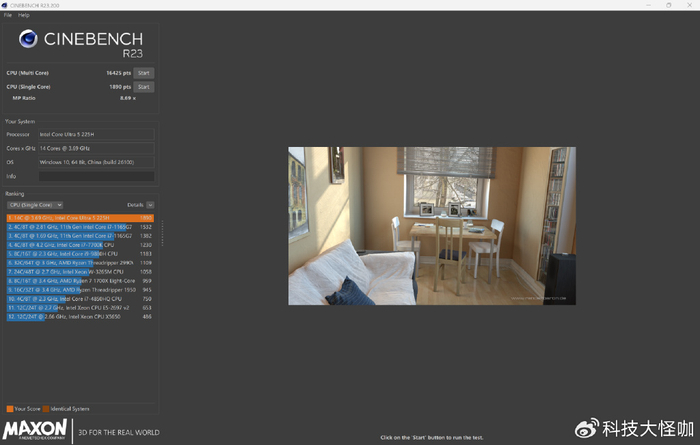Viewport: 700px width, 445px height.
Task: Click the orange Your Score legend swatch
Action: click(10, 409)
